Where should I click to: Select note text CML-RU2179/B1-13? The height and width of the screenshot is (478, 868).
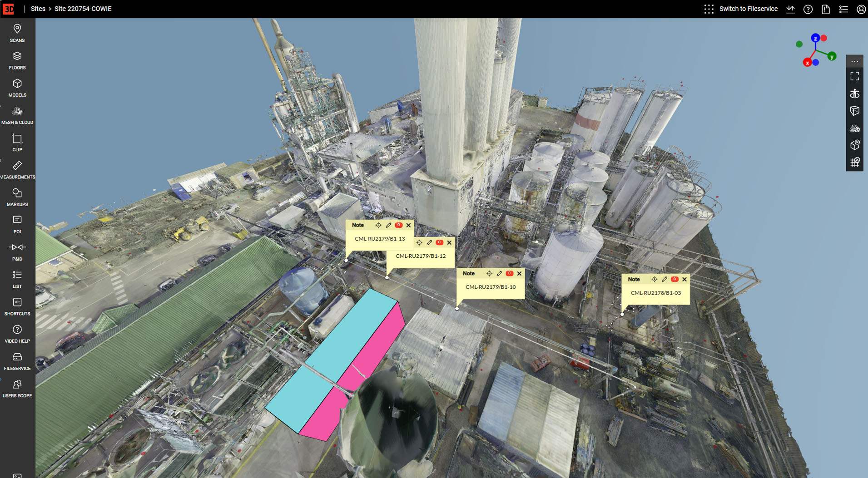click(380, 239)
